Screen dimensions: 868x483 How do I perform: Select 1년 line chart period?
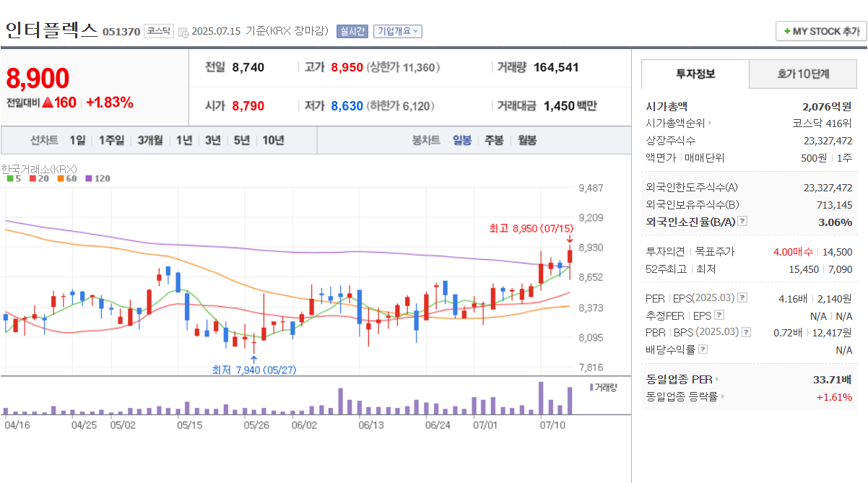[x=184, y=140]
